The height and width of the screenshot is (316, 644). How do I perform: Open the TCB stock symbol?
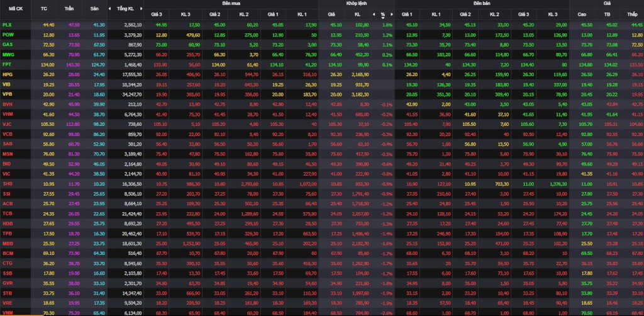tap(7, 213)
